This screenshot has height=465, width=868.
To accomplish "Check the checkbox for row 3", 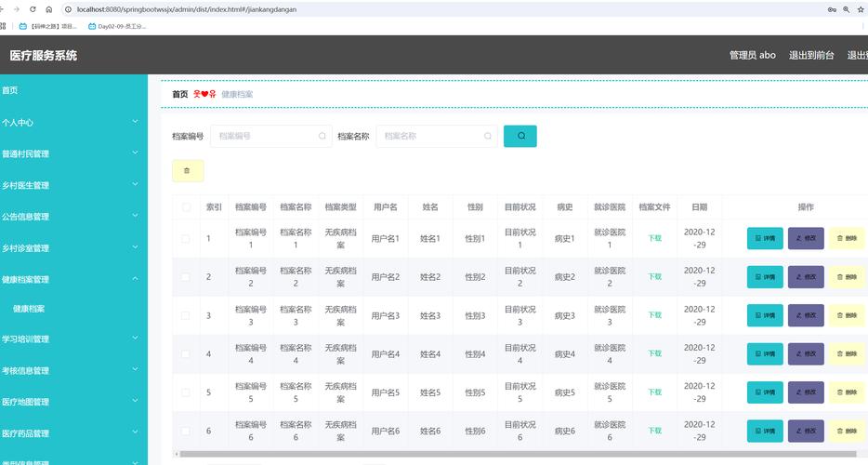I will click(186, 315).
